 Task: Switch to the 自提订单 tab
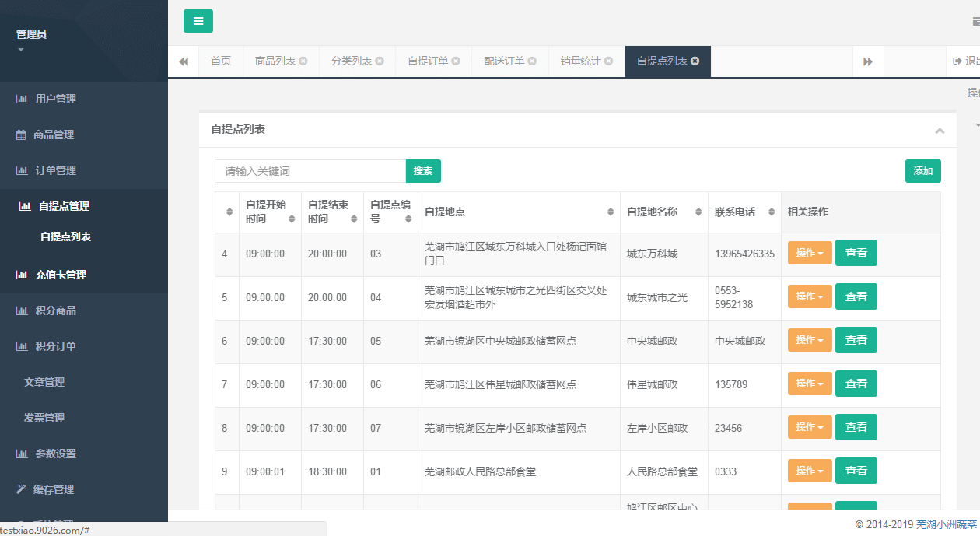(x=428, y=61)
